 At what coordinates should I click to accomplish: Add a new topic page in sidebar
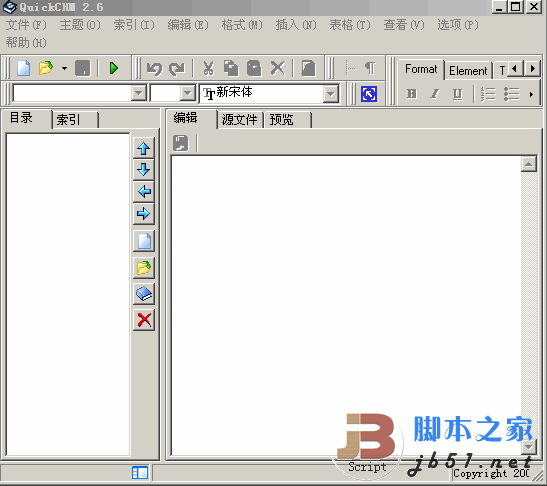pos(144,241)
